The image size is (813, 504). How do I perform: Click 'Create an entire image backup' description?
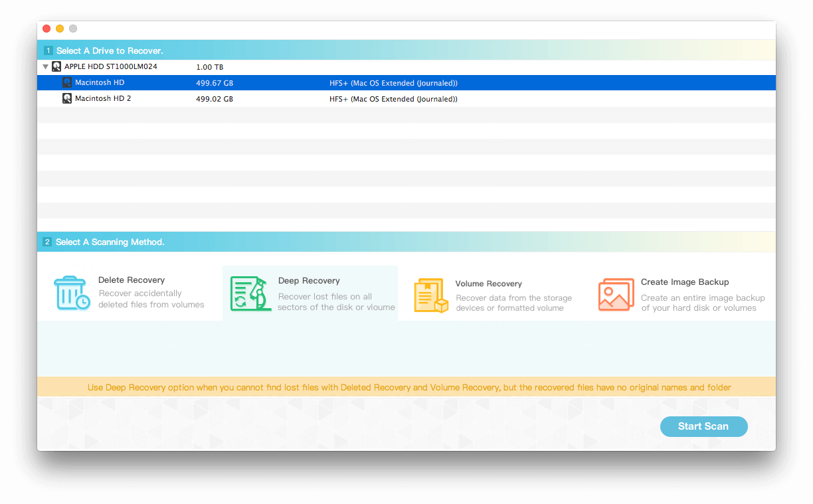coord(703,303)
